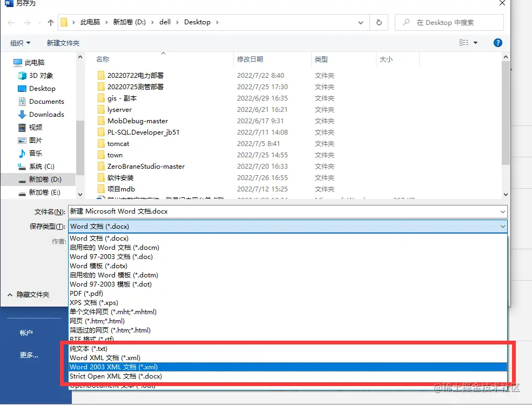
Task: Open 帐户 in the Word backstage sidebar
Action: click(x=26, y=333)
